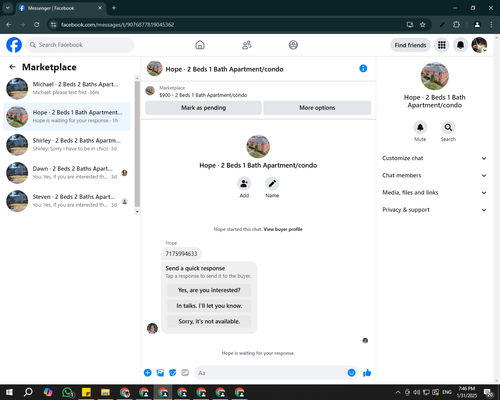Open conversation information blue icon
Viewport: 500px width, 400px height.
(x=363, y=68)
